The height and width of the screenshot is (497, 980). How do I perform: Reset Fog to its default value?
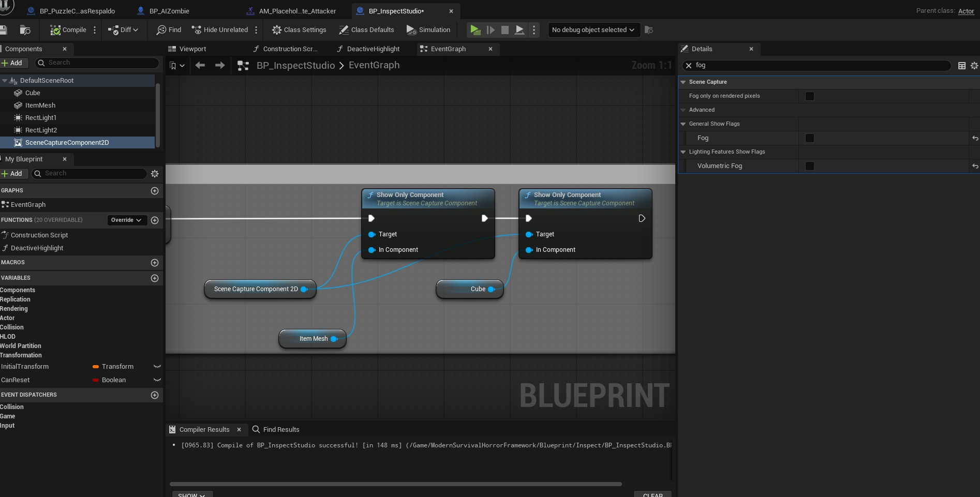[975, 138]
